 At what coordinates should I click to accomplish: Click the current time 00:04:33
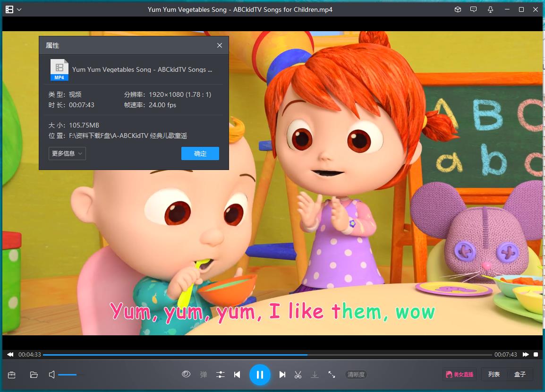pos(30,355)
